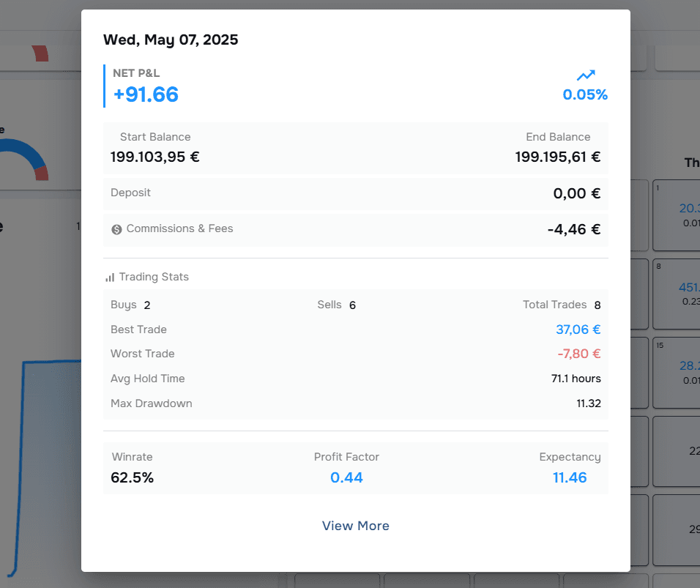Open the View More link

click(355, 526)
